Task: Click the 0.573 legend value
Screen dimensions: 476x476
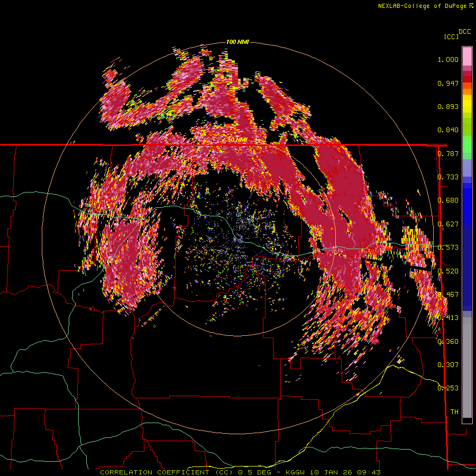Action: (448, 248)
